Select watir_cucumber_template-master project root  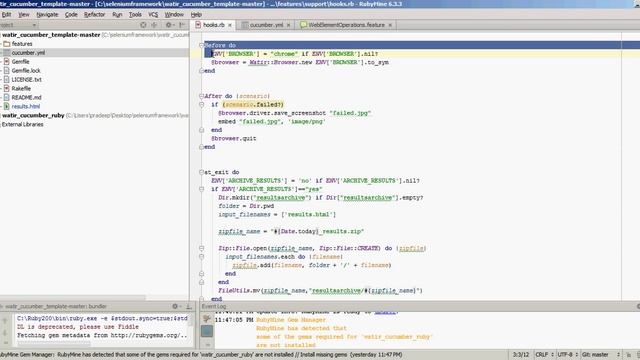[51, 35]
